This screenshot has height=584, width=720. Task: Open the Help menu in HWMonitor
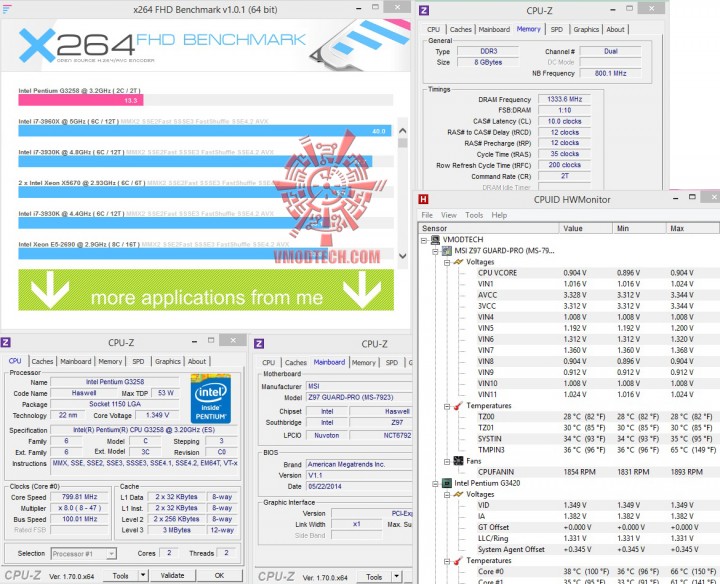499,215
